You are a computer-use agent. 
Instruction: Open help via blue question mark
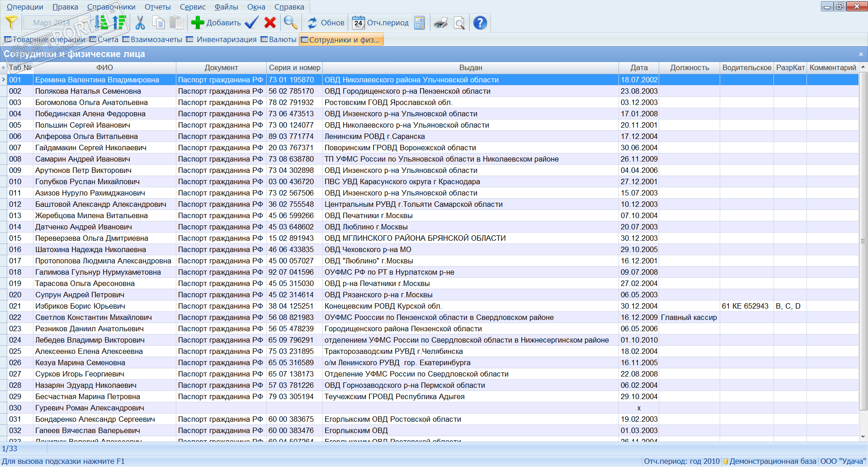coord(480,23)
